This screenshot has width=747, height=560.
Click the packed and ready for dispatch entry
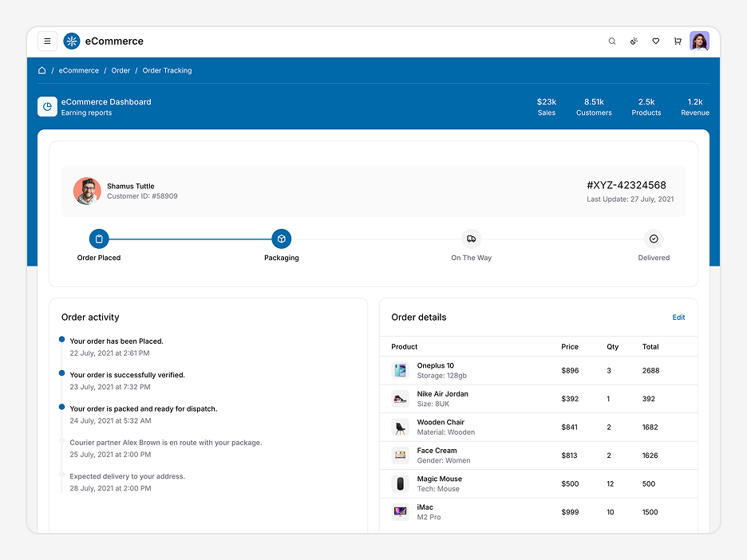tap(144, 409)
